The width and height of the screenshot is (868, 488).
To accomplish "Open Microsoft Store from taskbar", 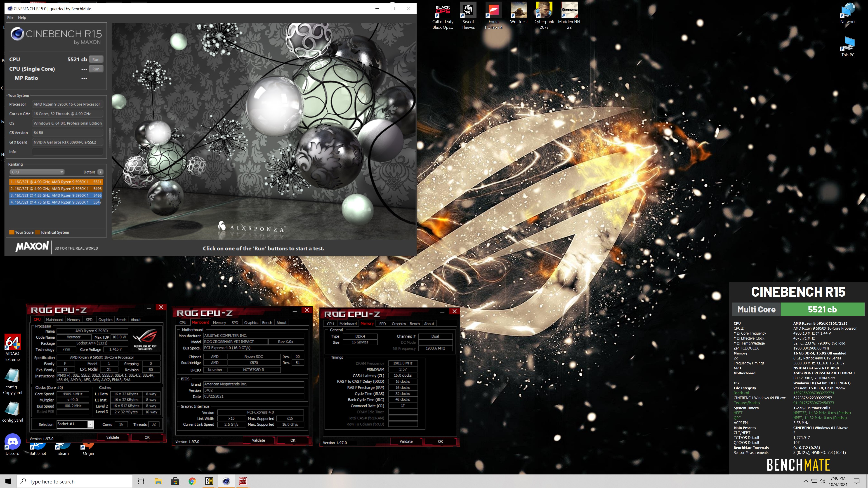I will (175, 481).
